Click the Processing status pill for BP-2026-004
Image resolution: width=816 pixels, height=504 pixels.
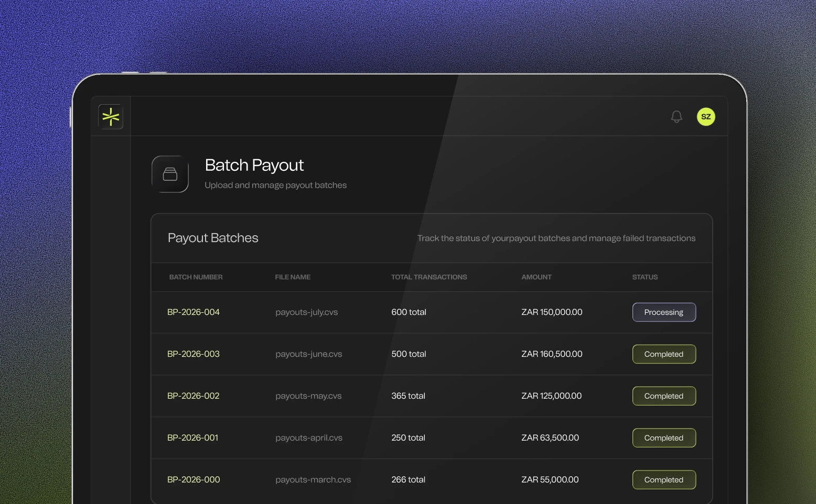pos(663,312)
